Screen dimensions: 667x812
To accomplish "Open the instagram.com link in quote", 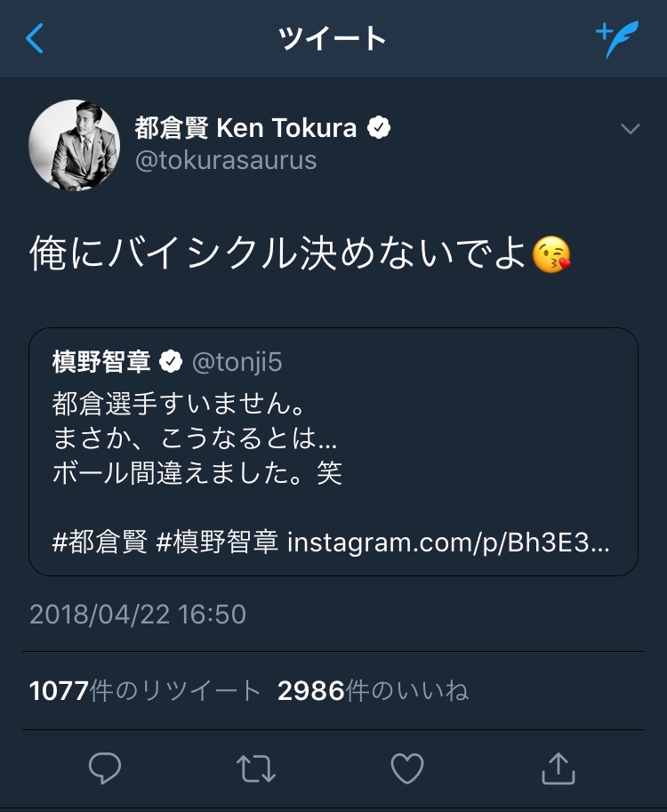I will [x=448, y=543].
